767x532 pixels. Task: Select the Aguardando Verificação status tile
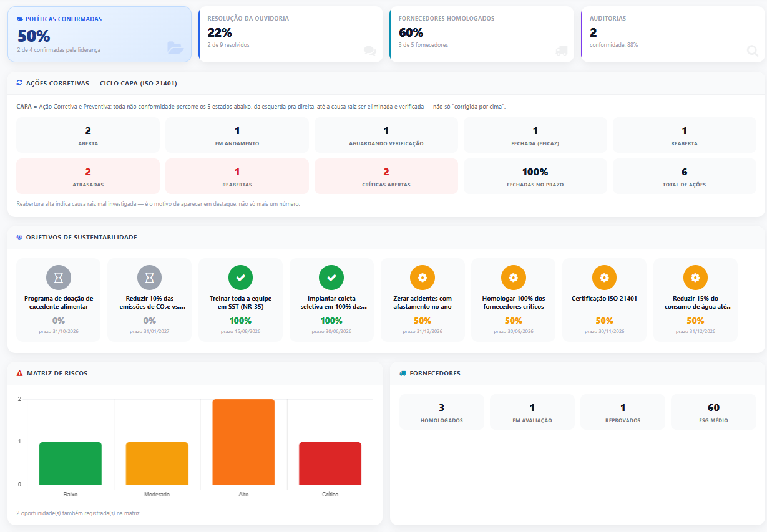tap(386, 135)
